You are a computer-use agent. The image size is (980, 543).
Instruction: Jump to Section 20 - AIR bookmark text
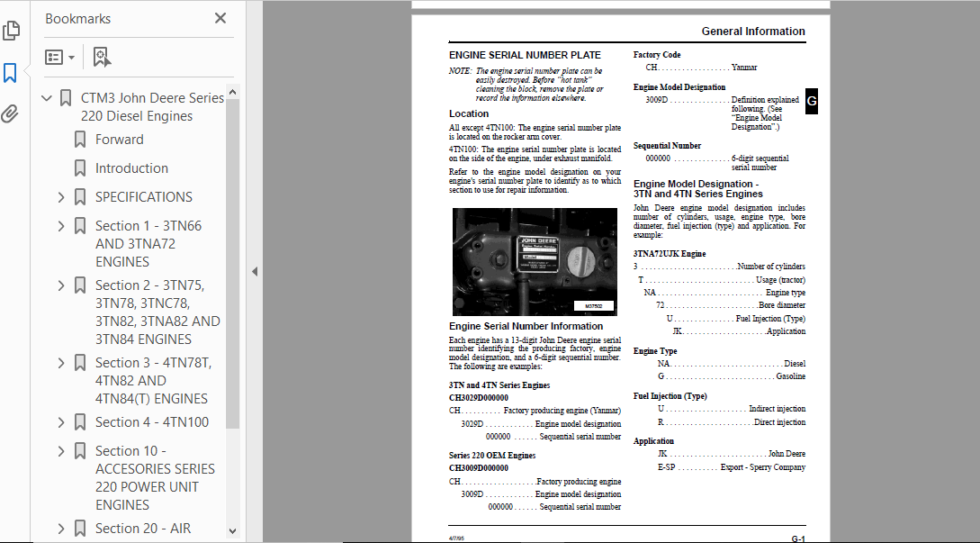143,529
